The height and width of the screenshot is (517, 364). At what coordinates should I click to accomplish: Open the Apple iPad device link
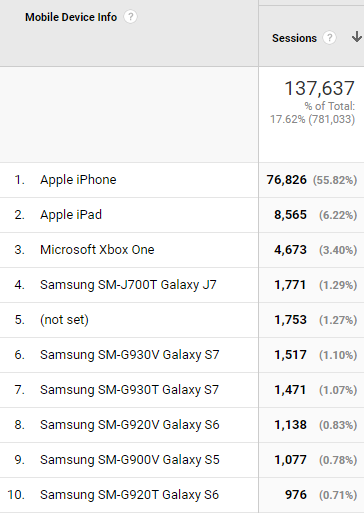click(71, 215)
